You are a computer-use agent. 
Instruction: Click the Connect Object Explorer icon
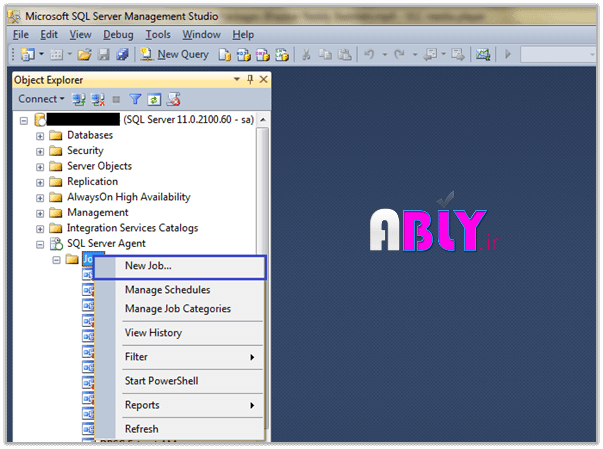coord(79,100)
